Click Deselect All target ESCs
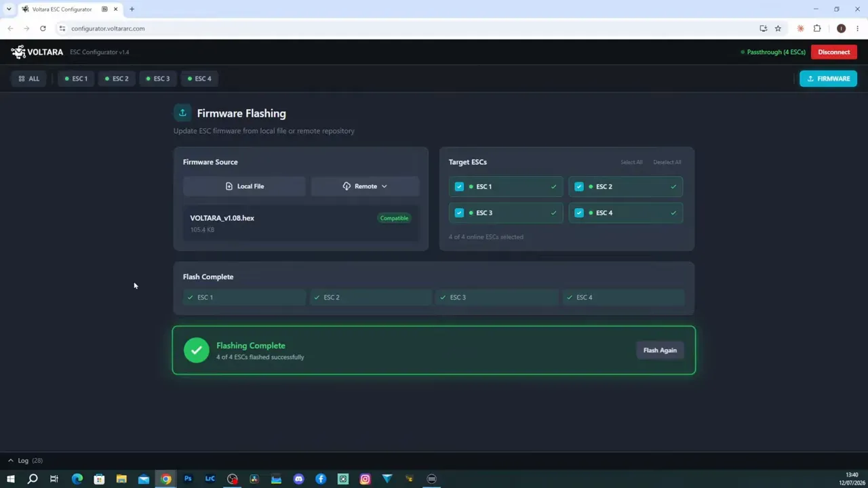 click(667, 162)
